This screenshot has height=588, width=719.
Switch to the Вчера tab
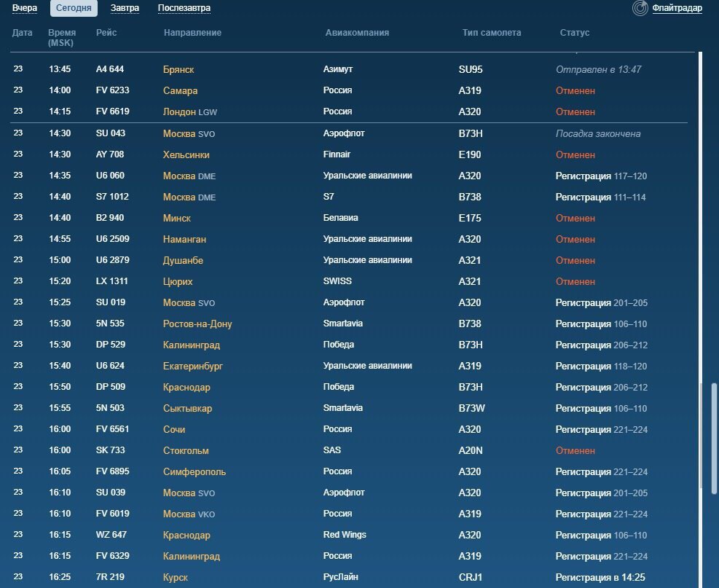coord(25,8)
